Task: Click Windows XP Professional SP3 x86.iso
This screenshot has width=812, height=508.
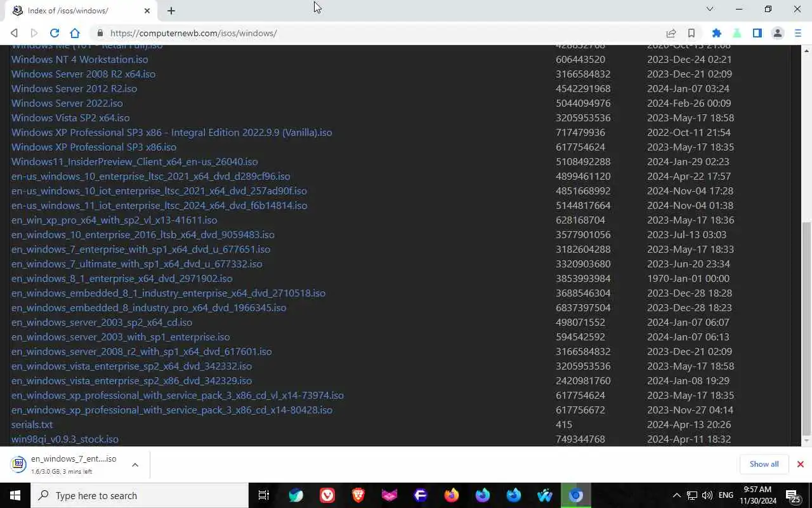Action: tap(94, 147)
